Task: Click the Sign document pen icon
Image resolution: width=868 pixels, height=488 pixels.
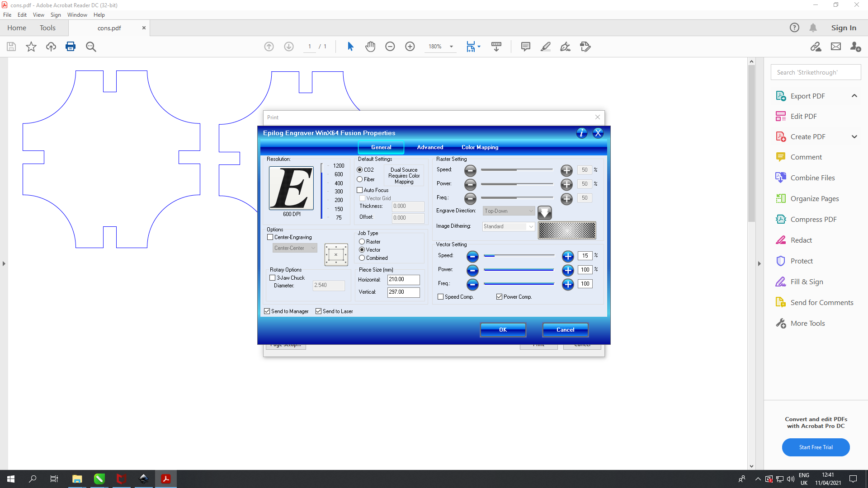Action: tap(565, 47)
